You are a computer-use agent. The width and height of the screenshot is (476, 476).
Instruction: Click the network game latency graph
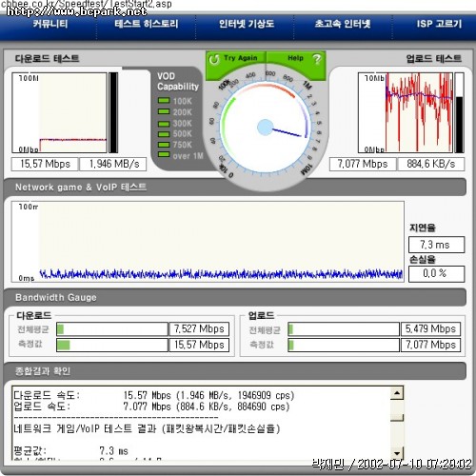point(208,241)
